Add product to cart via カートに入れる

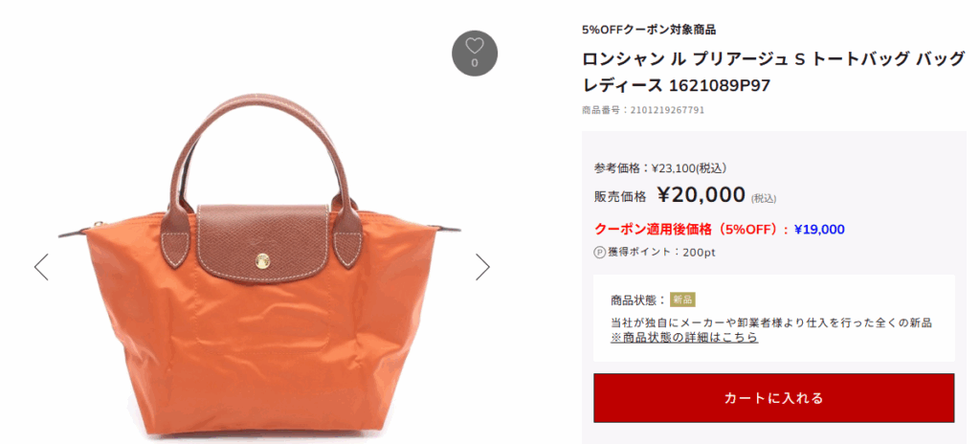click(773, 398)
